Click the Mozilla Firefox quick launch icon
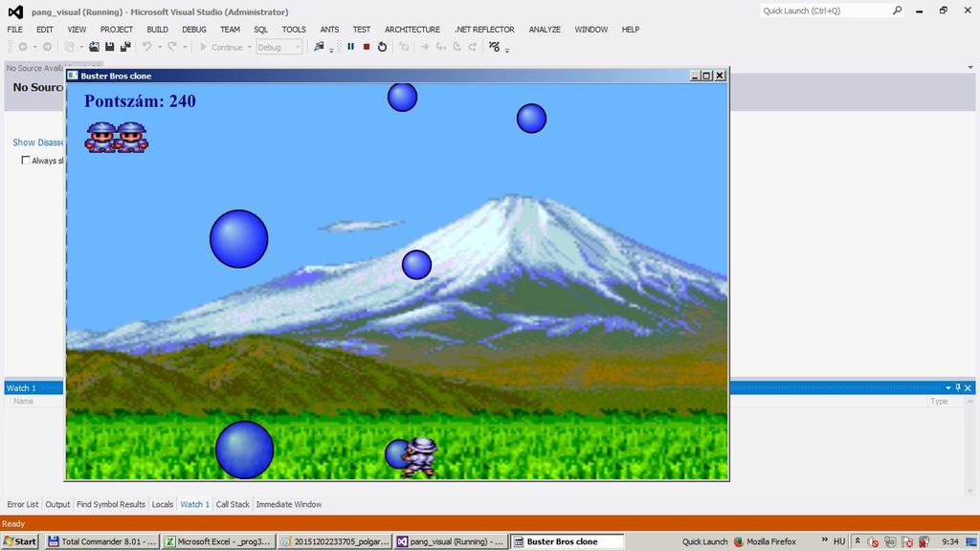 (739, 541)
